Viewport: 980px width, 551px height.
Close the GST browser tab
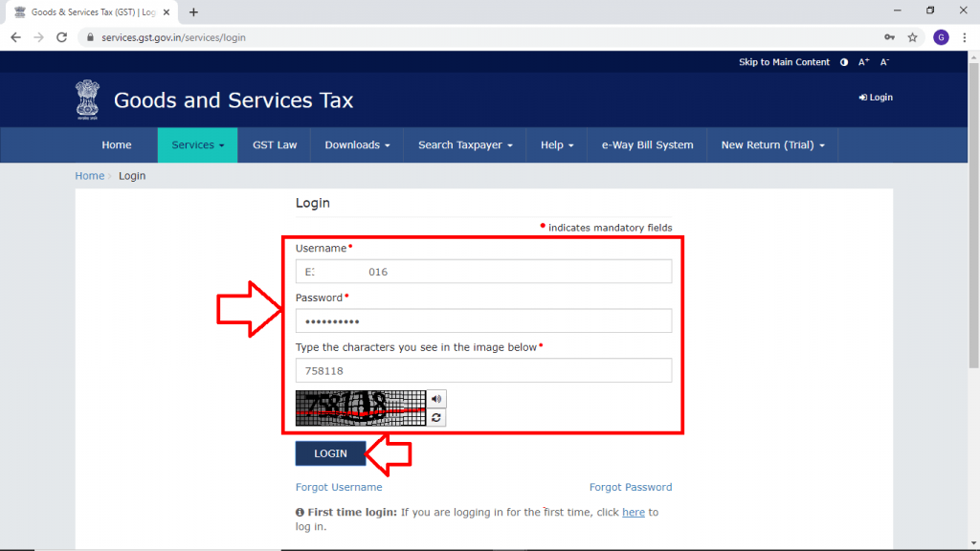click(167, 11)
